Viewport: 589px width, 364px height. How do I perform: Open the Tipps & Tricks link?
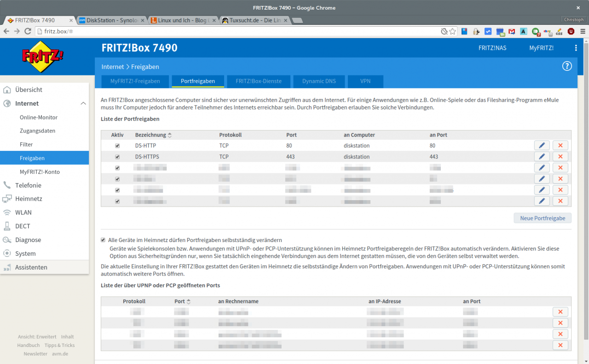pyautogui.click(x=59, y=345)
